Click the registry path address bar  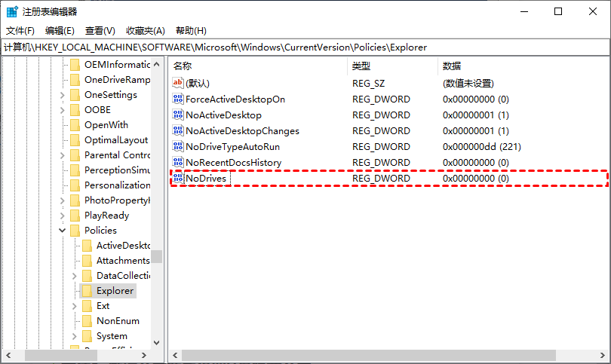(305, 47)
